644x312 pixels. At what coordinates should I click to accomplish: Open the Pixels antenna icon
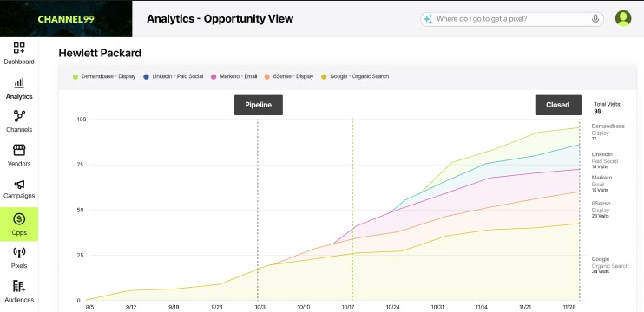[19, 252]
